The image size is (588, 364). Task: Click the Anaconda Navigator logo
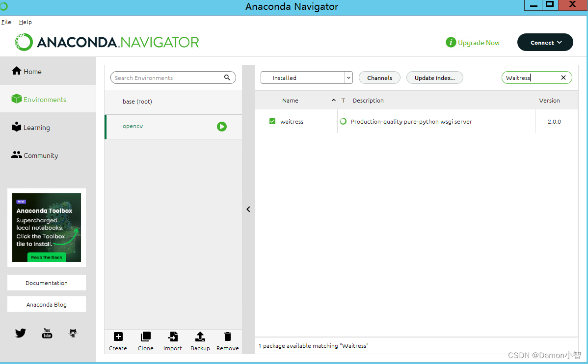pyautogui.click(x=107, y=42)
